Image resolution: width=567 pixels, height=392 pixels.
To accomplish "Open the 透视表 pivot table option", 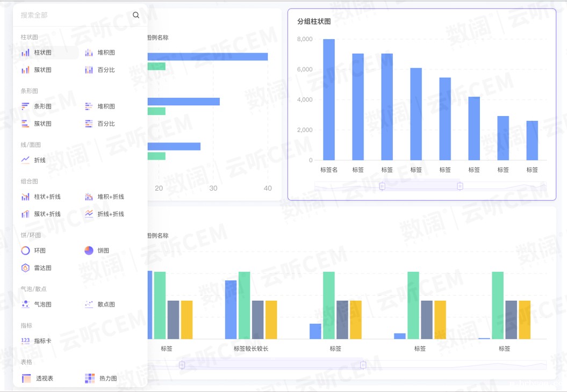I will (44, 379).
